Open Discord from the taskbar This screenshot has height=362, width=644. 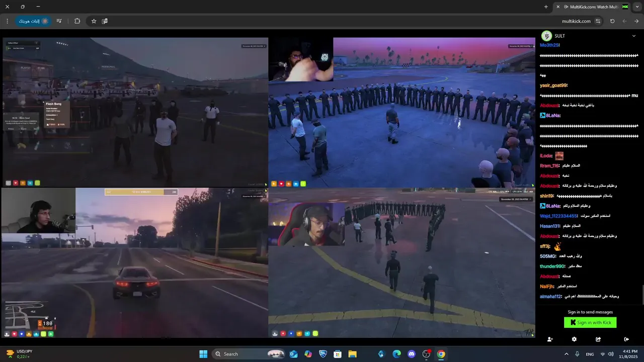(412, 354)
